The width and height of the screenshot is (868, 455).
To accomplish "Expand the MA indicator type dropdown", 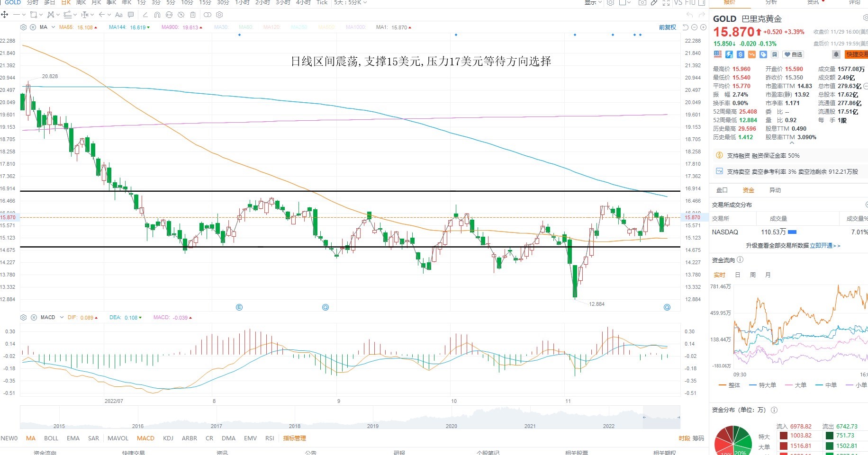I will pos(53,27).
